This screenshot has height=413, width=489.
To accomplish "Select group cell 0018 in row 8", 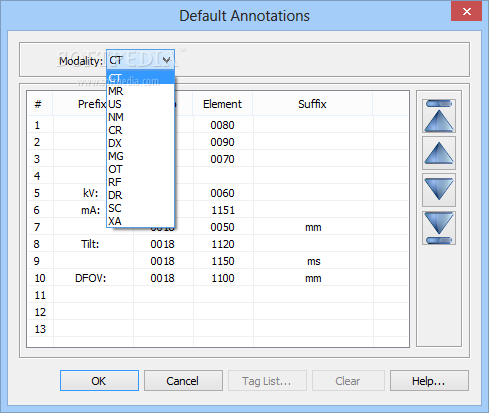I will (162, 244).
